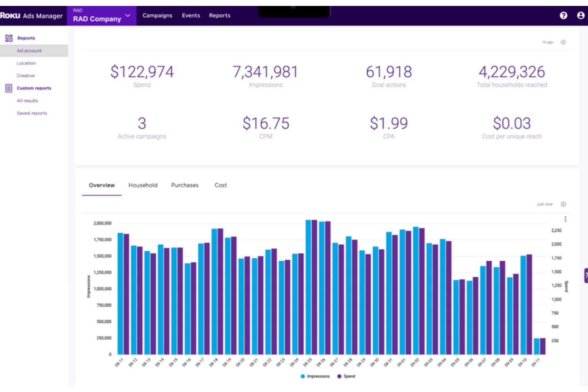Switch to the Cost tab
Image resolution: width=588 pixels, height=392 pixels.
pyautogui.click(x=221, y=185)
